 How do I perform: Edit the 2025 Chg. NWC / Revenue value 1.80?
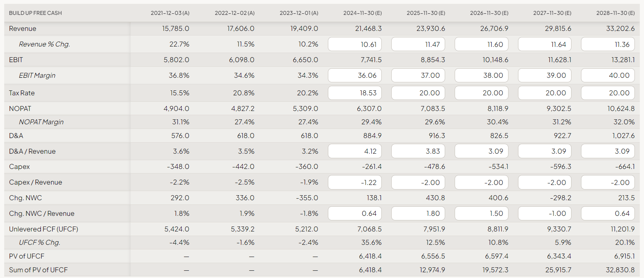click(x=418, y=214)
